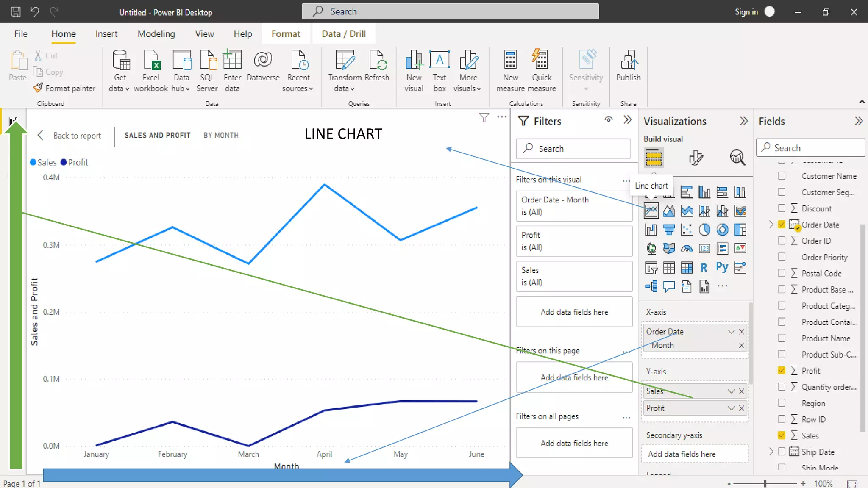Switch to the Modeling ribbon tab
The width and height of the screenshot is (868, 488).
[156, 34]
